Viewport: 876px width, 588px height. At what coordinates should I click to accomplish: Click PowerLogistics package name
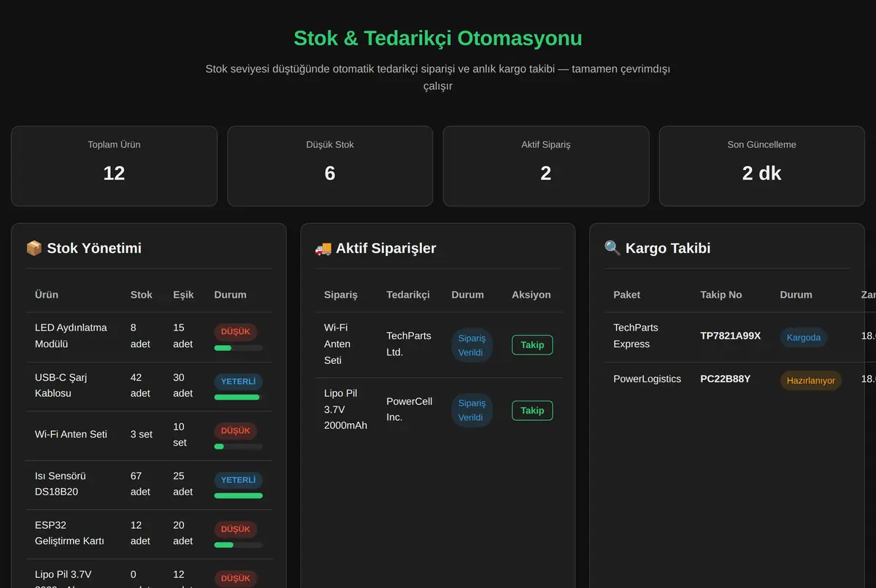point(648,379)
